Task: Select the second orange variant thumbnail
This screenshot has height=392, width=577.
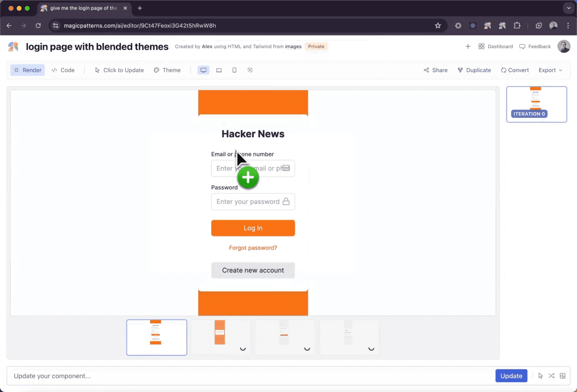Action: click(221, 338)
